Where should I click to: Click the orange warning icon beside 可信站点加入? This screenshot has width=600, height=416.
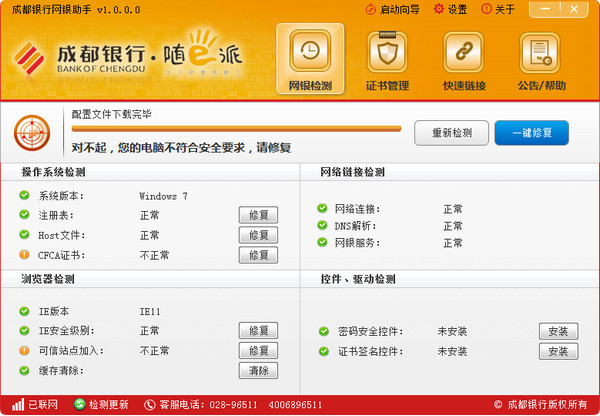pos(24,350)
